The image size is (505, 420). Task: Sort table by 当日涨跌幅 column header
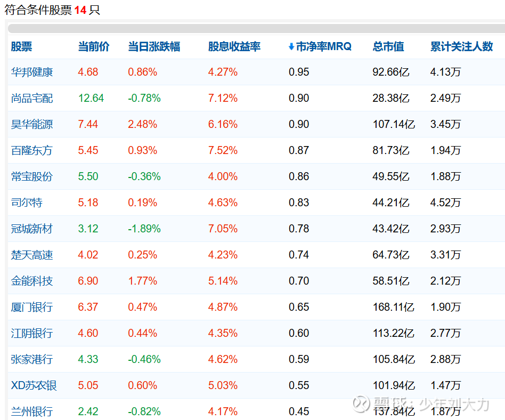click(x=154, y=46)
